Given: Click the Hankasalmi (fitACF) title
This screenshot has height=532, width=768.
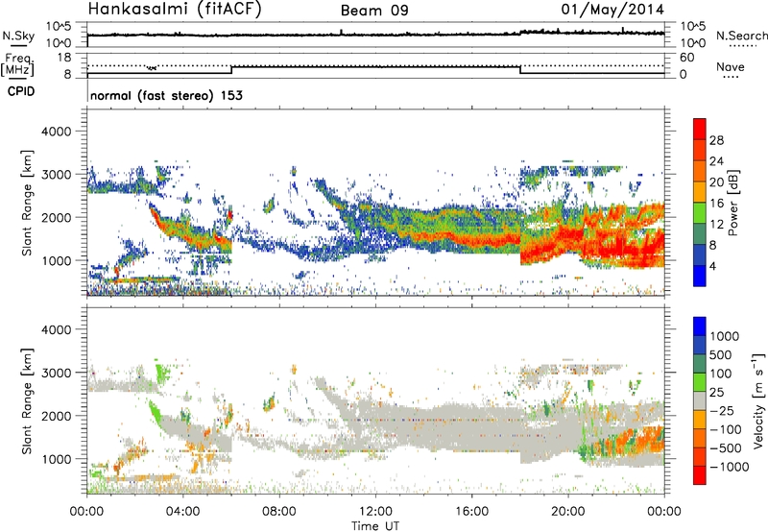Looking at the screenshot, I should click(x=175, y=10).
